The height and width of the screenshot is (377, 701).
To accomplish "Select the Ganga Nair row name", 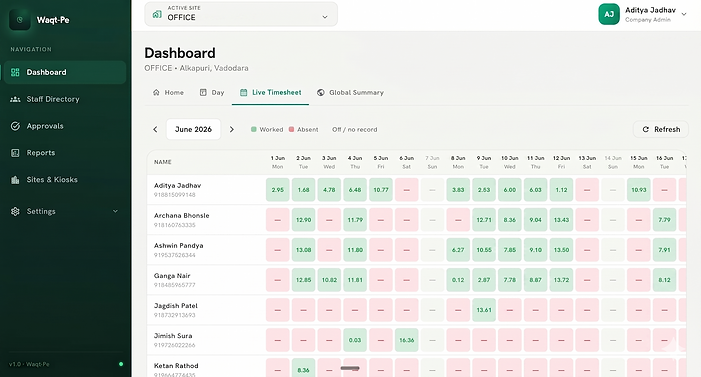I will click(x=172, y=275).
